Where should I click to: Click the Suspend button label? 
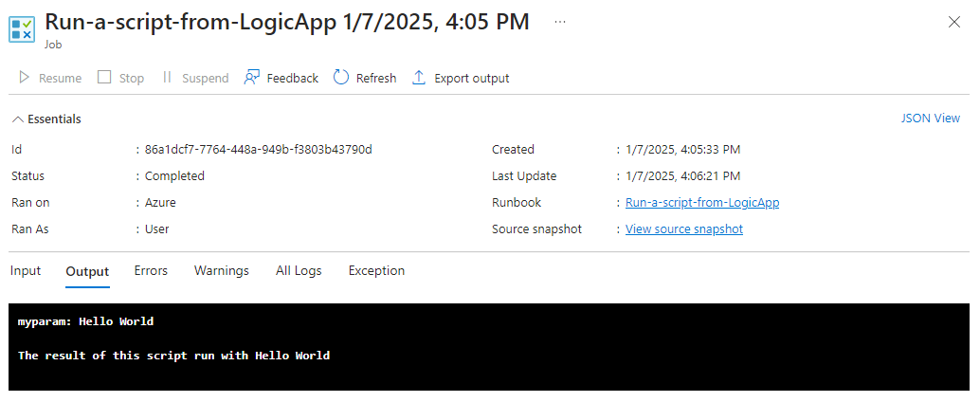click(205, 78)
